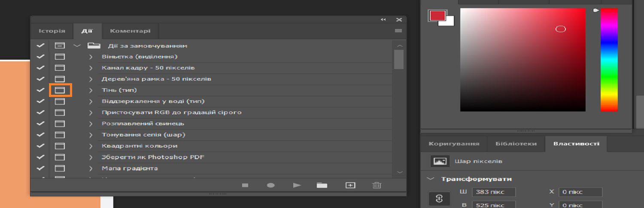Toggle dialog icon for Тінь (тип)
Image resolution: width=644 pixels, height=208 pixels.
(x=60, y=90)
